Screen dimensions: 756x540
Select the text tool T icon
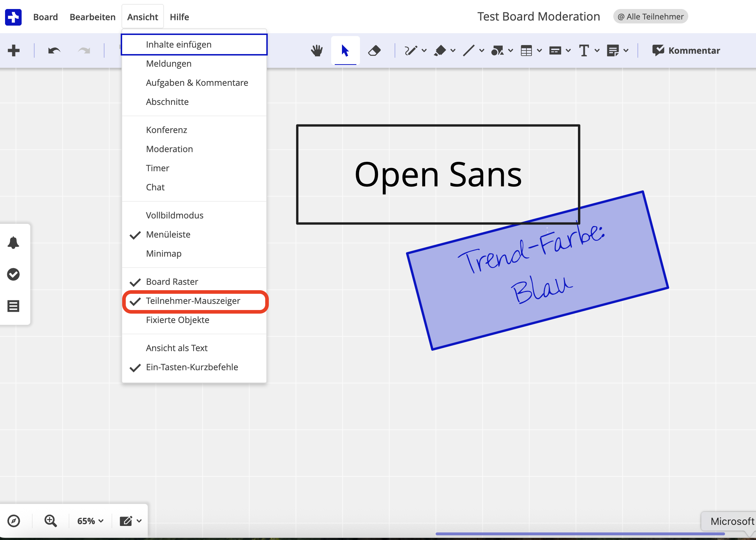pyautogui.click(x=583, y=50)
